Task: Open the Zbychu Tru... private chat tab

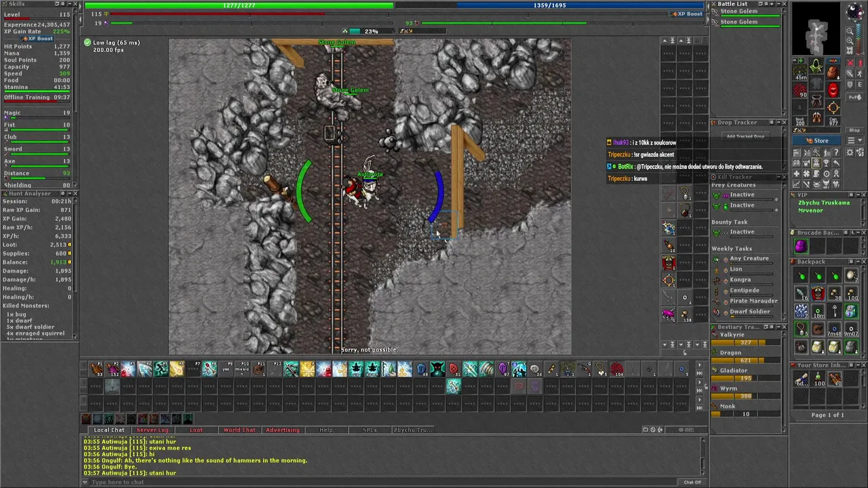Action: point(413,430)
